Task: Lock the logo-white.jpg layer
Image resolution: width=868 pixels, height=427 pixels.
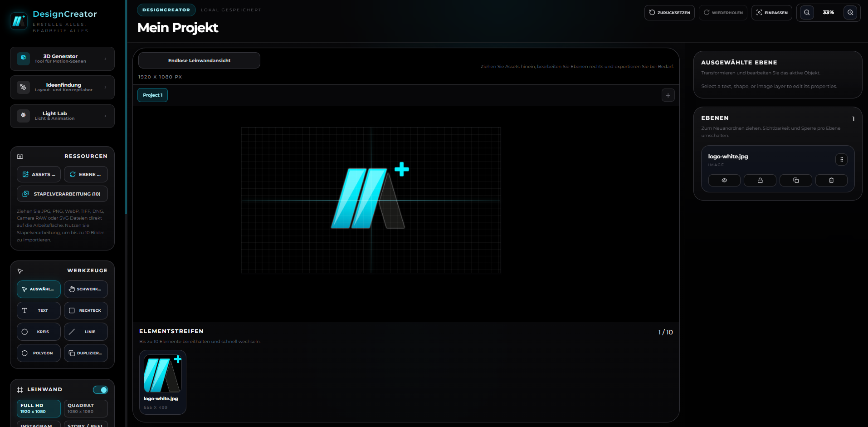Action: point(760,181)
